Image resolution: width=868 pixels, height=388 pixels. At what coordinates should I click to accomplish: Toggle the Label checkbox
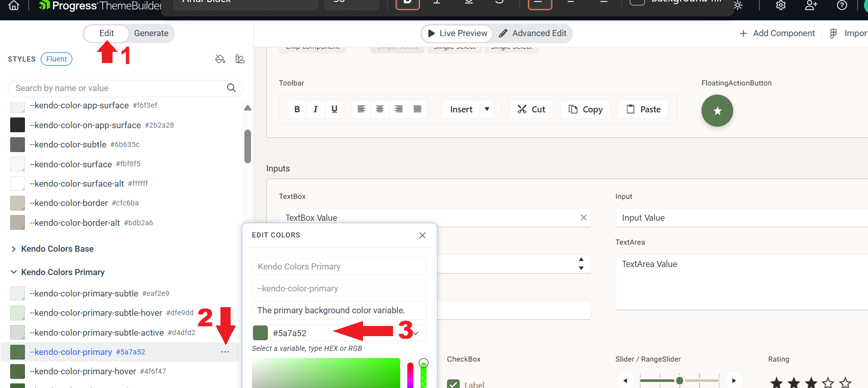point(453,384)
